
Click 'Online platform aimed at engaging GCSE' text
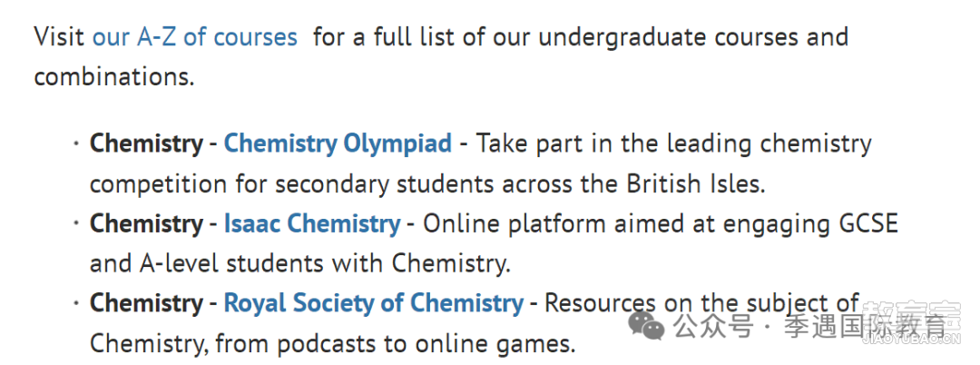(661, 223)
